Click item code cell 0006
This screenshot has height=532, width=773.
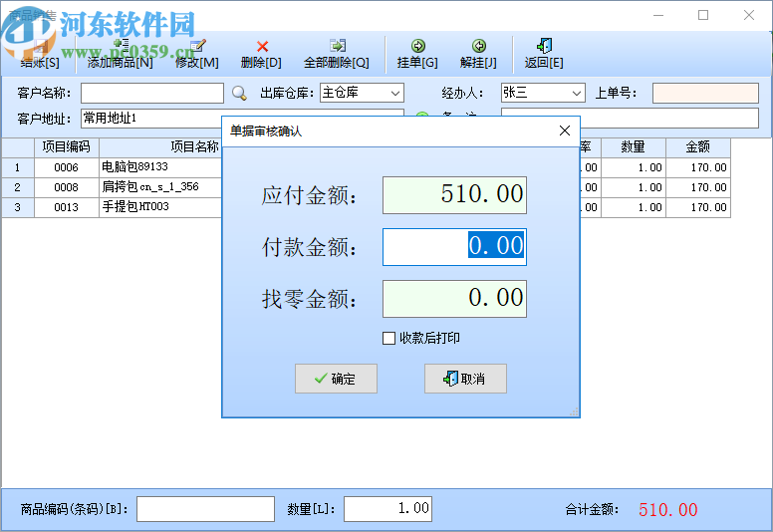(x=67, y=167)
